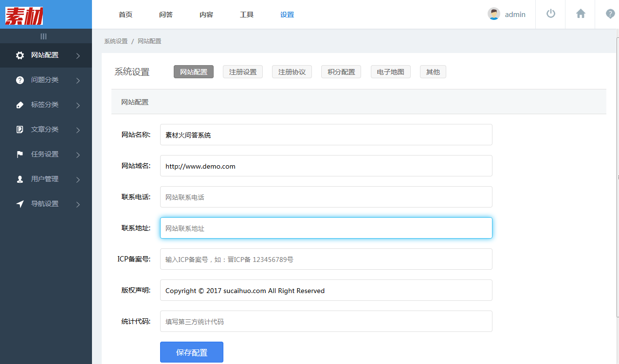The image size is (619, 364).
Task: Open the 内容 top menu
Action: coord(206,15)
